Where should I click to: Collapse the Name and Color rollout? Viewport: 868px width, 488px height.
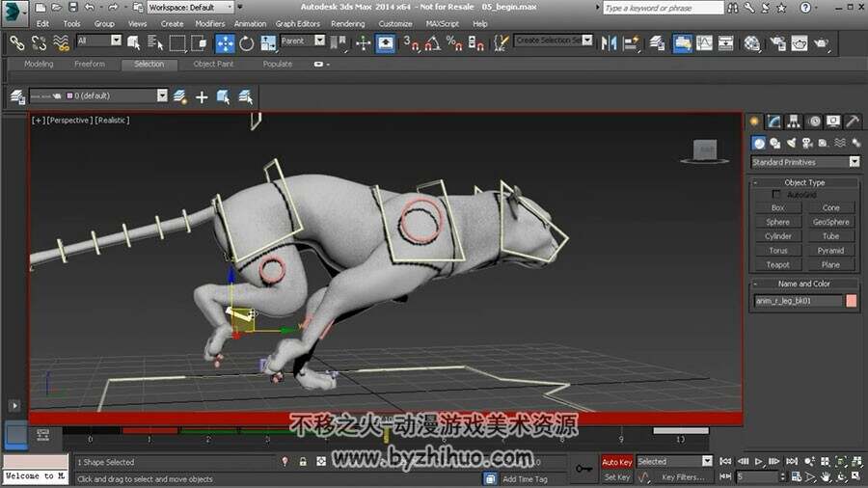point(804,284)
